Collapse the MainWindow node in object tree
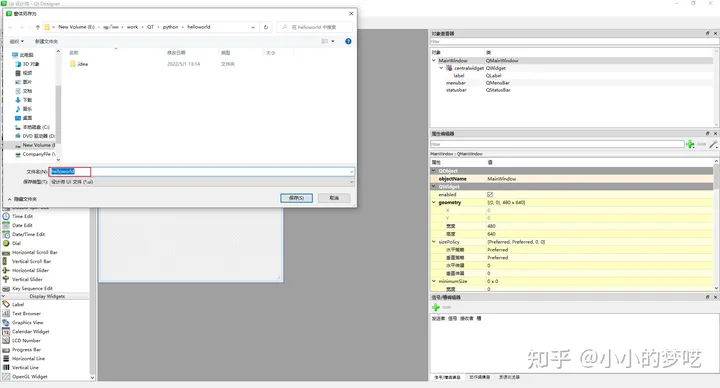 [x=434, y=61]
